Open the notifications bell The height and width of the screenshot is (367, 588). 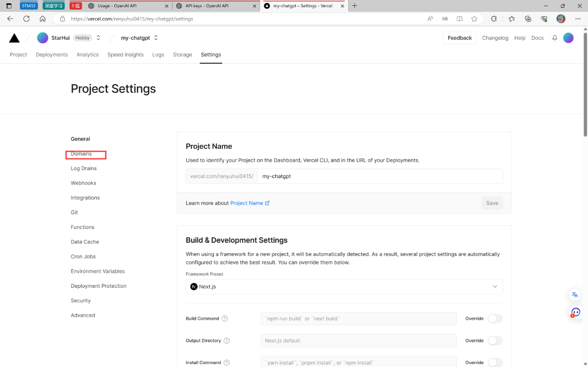(554, 38)
